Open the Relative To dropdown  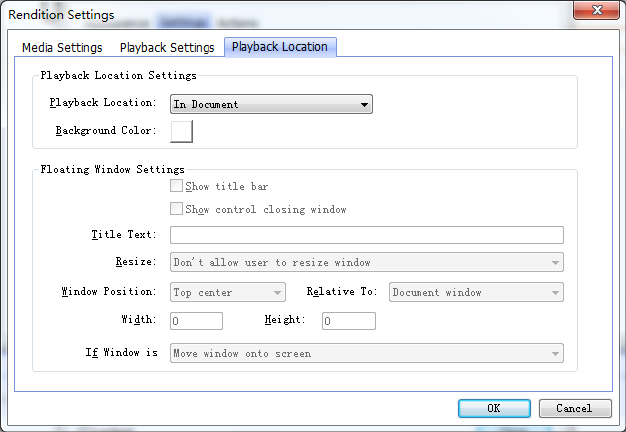[x=475, y=293]
